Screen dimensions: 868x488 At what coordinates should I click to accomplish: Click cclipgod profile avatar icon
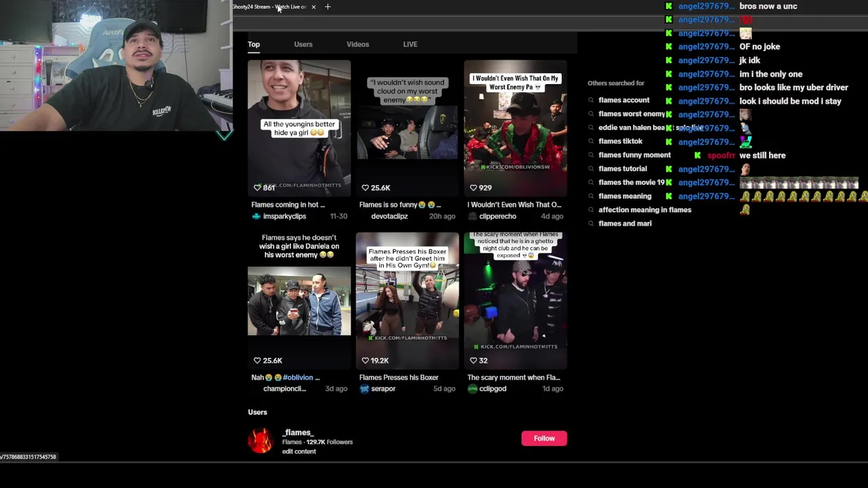point(472,389)
